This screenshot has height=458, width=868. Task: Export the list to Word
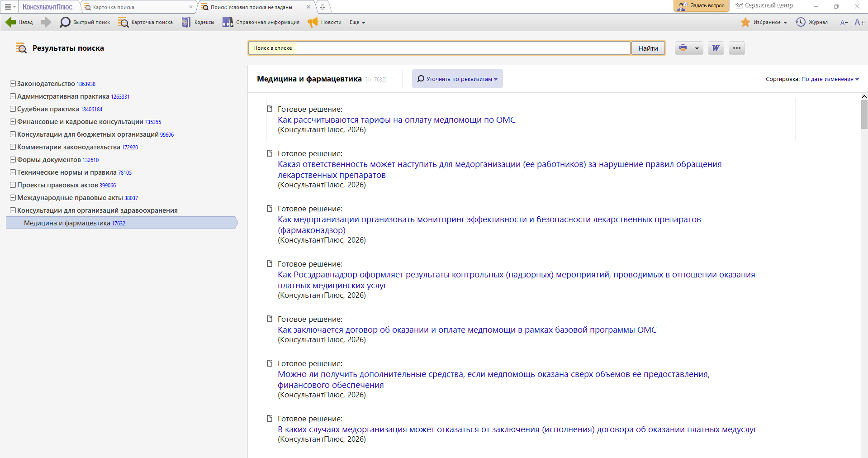716,48
